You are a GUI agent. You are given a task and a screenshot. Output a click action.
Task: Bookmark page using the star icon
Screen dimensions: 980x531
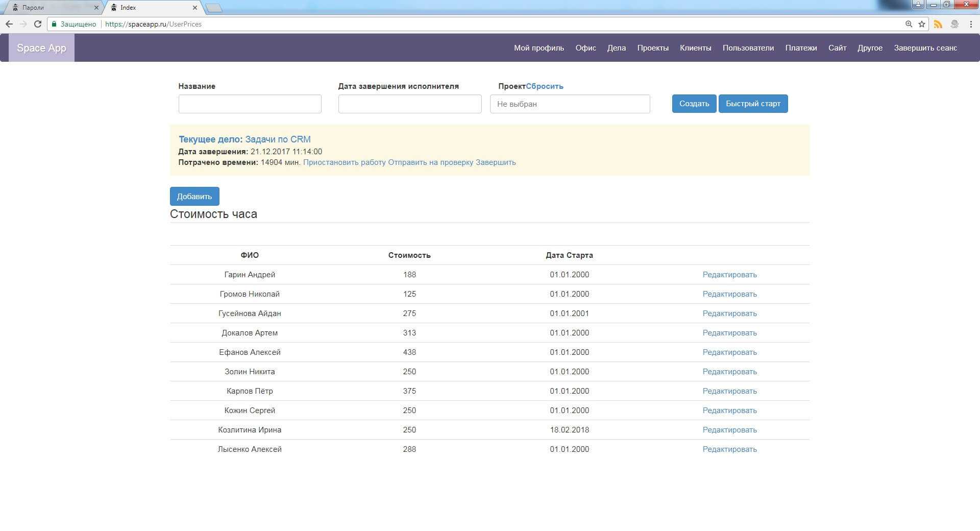(x=922, y=24)
